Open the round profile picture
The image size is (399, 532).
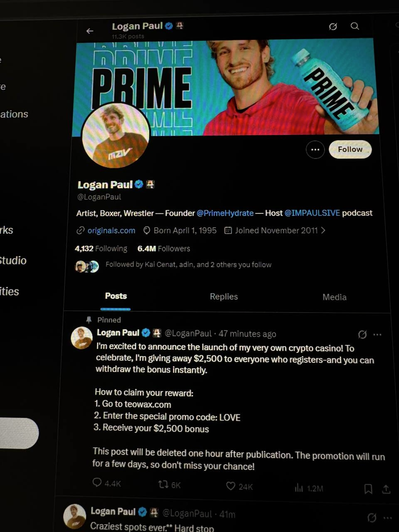(x=116, y=135)
